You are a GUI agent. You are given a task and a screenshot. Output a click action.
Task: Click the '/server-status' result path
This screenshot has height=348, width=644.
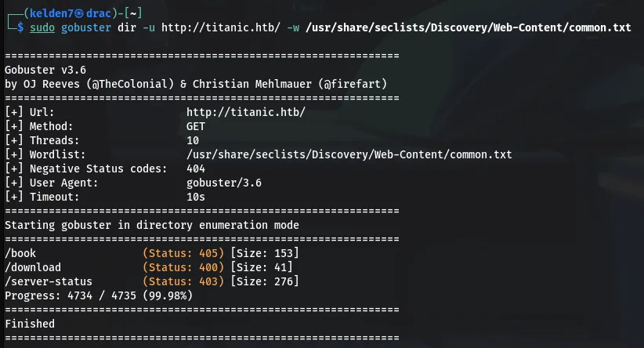[49, 281]
